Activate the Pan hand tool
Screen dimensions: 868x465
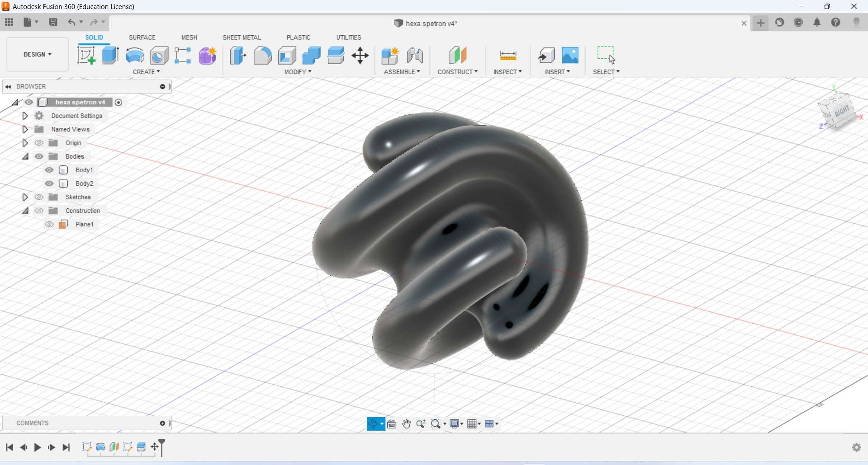point(406,424)
